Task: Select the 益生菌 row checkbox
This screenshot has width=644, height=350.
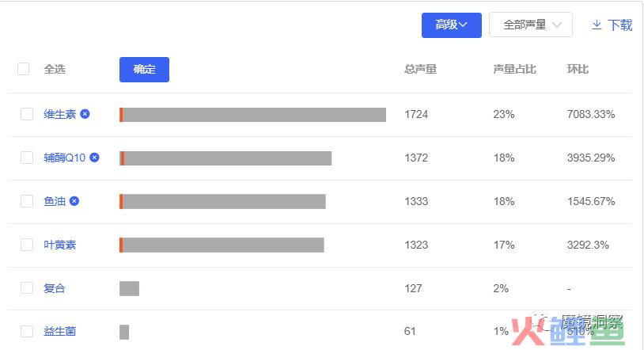Action: click(27, 331)
